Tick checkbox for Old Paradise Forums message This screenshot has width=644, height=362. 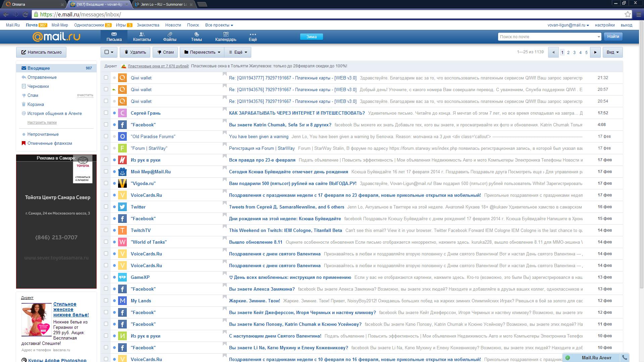click(106, 136)
